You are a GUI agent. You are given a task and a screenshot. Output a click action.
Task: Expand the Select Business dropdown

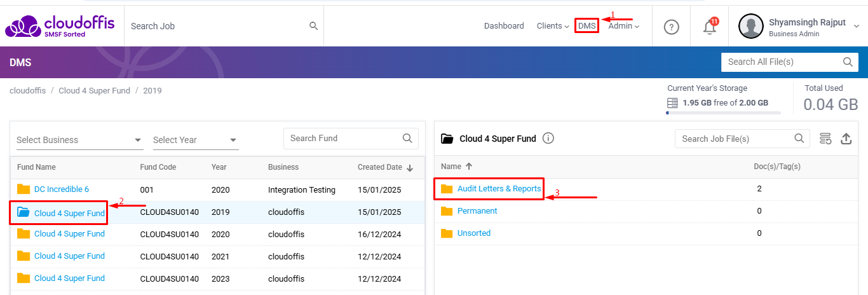(x=79, y=140)
